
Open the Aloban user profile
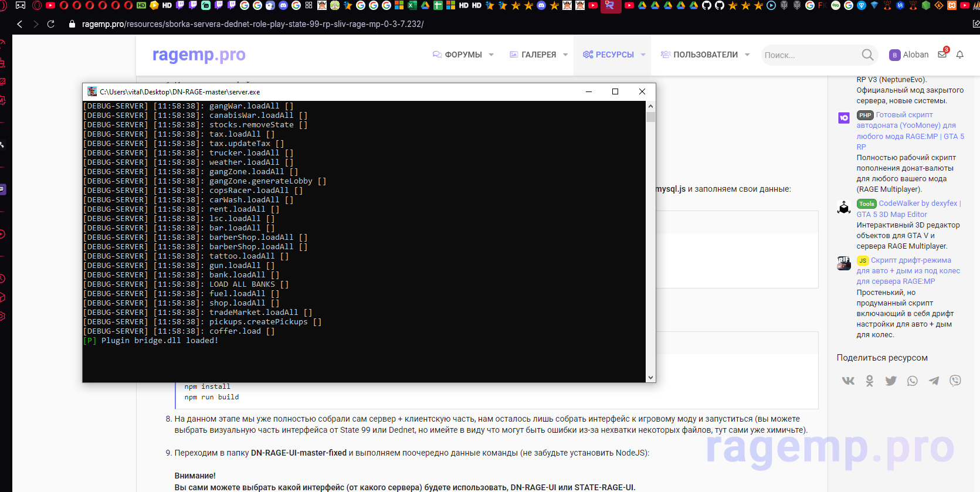pos(915,55)
